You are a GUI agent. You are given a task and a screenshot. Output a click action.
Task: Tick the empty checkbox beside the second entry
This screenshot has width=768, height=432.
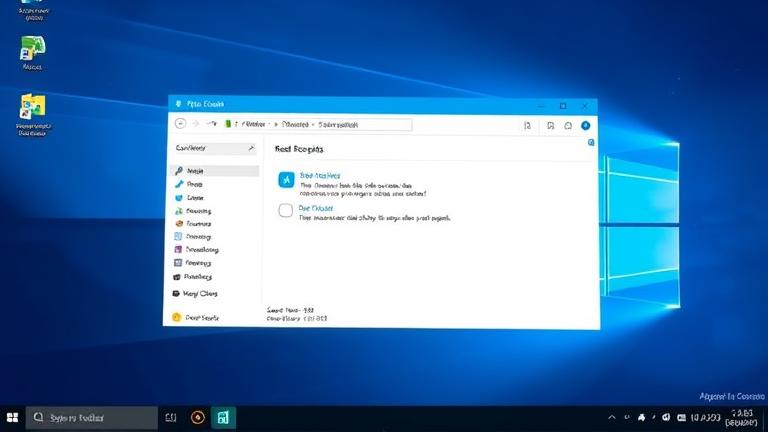pyautogui.click(x=286, y=210)
